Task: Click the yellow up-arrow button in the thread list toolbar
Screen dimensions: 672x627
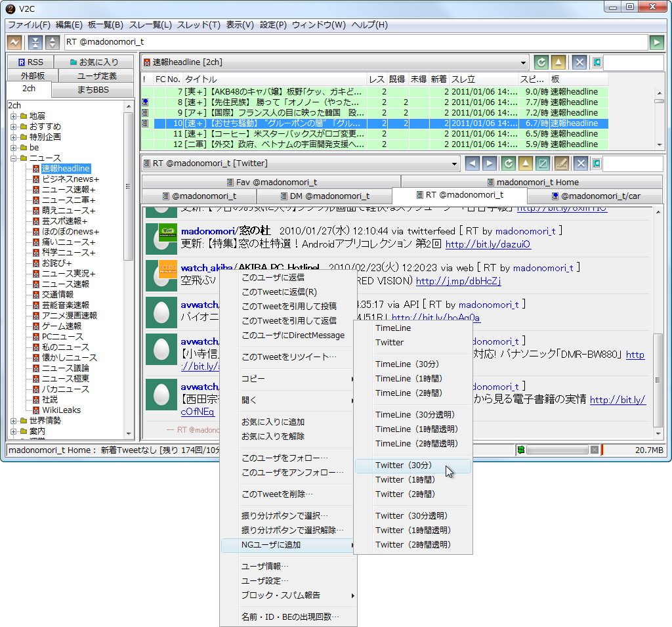Action: pos(558,62)
